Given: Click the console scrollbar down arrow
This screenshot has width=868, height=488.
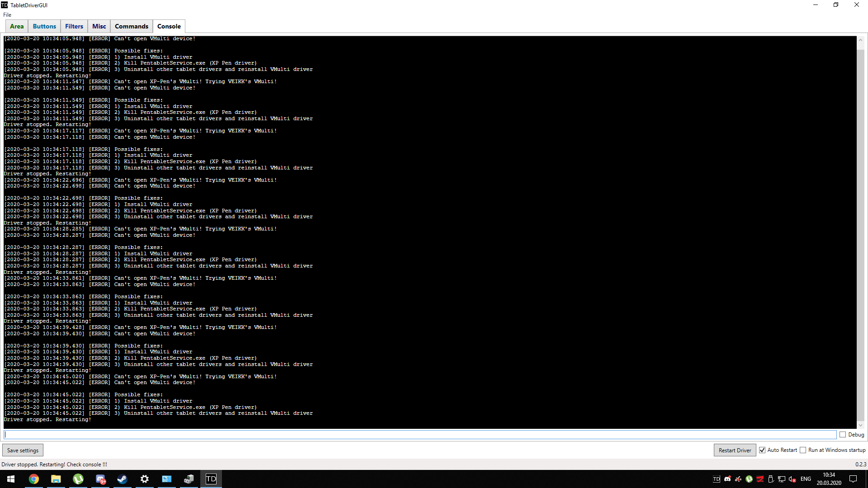Looking at the screenshot, I should 861,425.
